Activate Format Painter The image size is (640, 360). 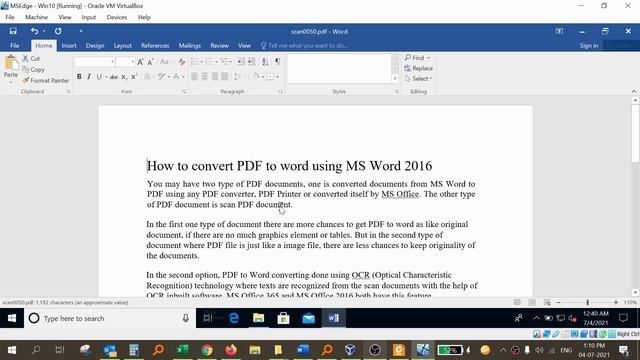click(x=46, y=80)
